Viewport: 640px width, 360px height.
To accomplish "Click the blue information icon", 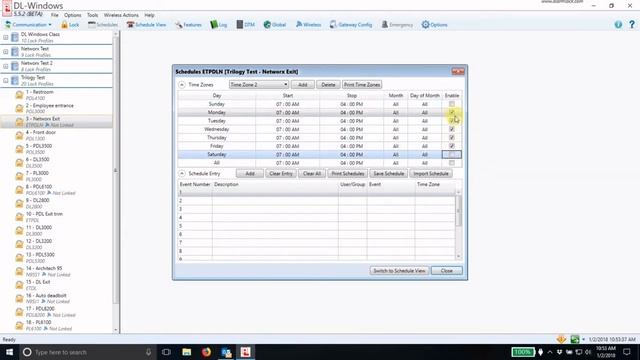I will pyautogui.click(x=618, y=24).
